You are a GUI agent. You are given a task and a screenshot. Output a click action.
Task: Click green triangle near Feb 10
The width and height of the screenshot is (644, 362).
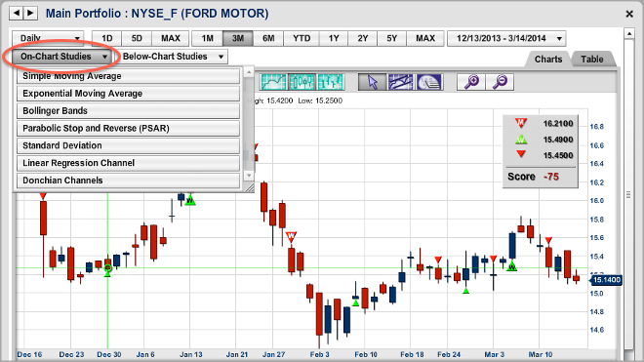click(x=356, y=302)
